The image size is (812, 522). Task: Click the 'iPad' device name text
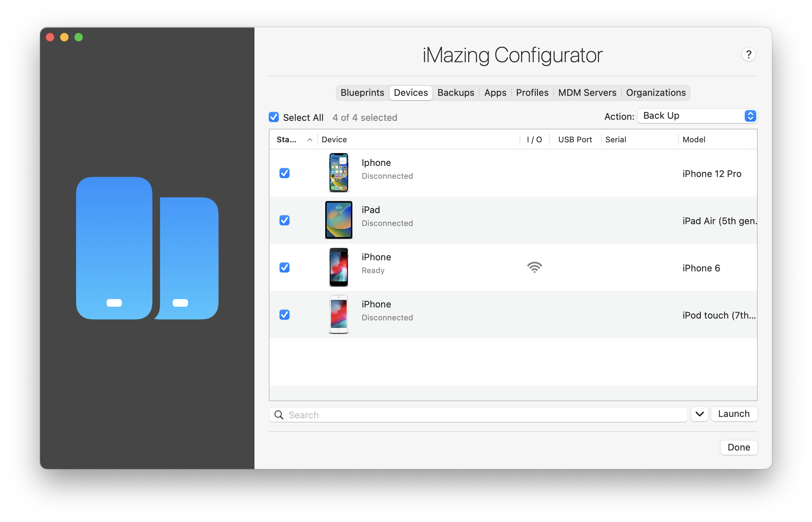(371, 210)
